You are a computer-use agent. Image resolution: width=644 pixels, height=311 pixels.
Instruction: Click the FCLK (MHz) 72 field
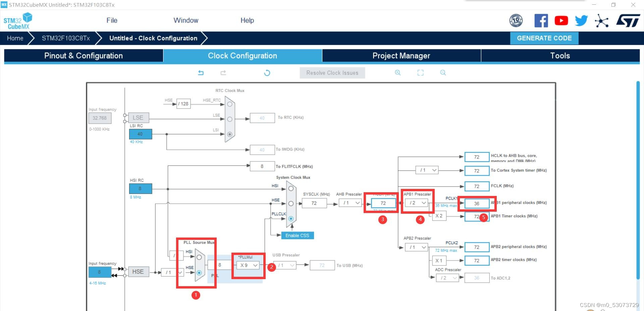click(x=477, y=186)
